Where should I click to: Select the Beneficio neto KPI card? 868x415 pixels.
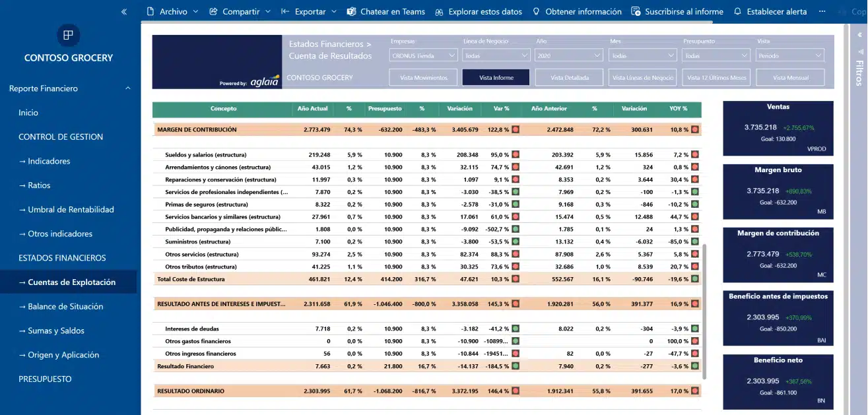click(778, 382)
